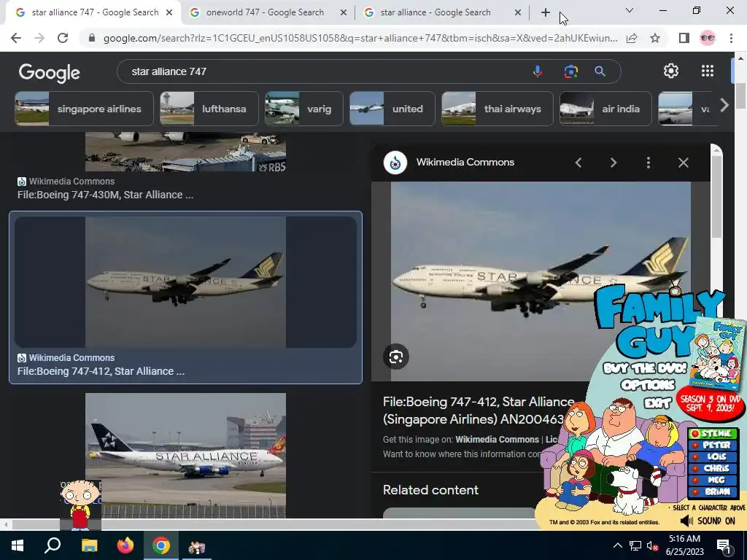
Task: Open Windows taskbar search
Action: click(x=53, y=545)
